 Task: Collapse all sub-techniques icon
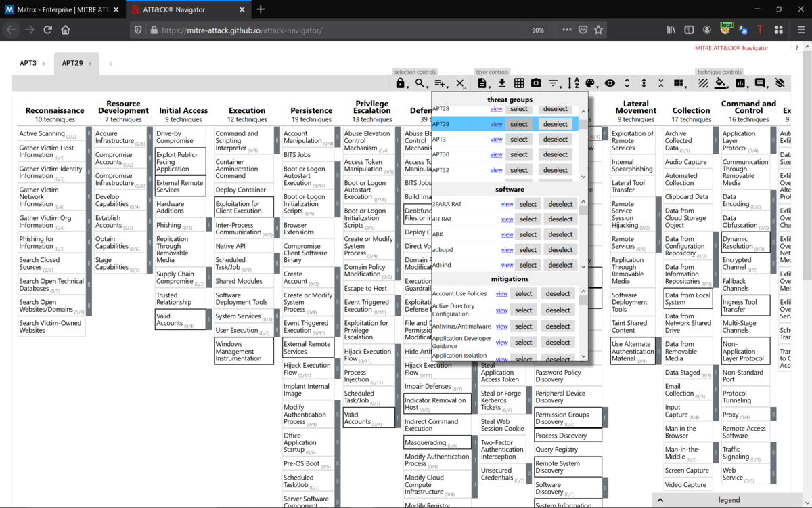660,83
